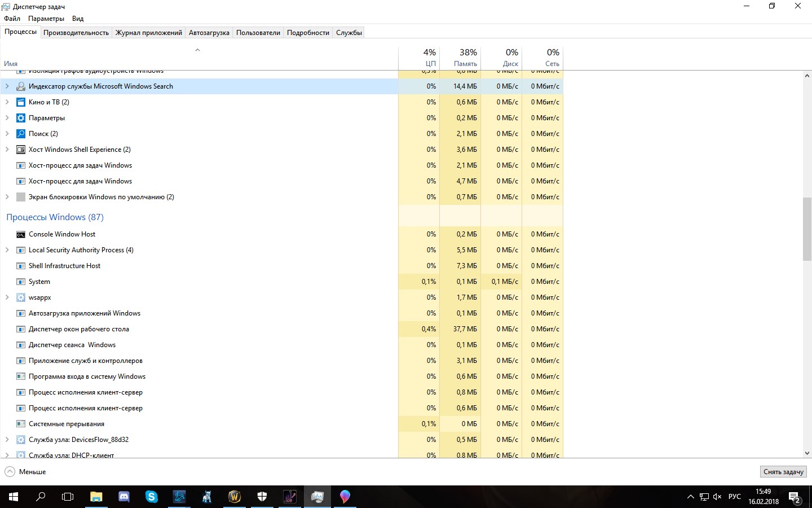
Task: Collapse details with the Меньше toggle
Action: pos(25,472)
